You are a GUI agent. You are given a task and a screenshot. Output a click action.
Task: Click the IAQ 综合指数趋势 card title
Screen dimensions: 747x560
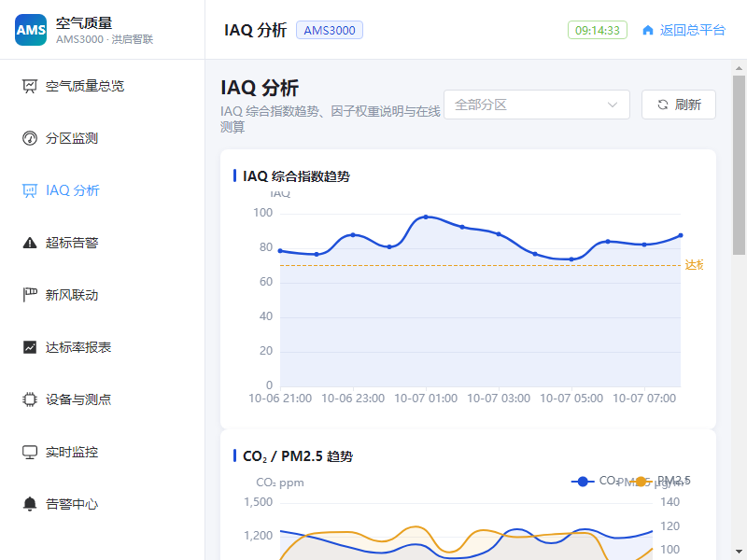point(296,176)
